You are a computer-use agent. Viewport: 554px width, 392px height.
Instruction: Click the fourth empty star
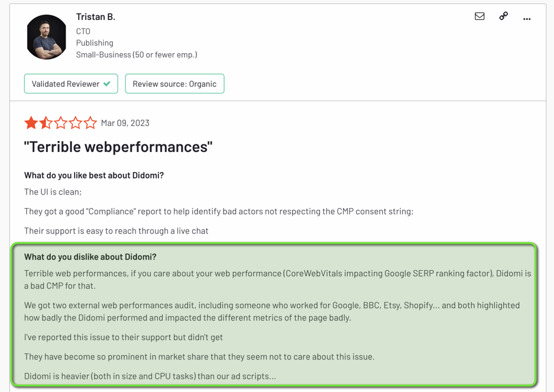coord(76,122)
